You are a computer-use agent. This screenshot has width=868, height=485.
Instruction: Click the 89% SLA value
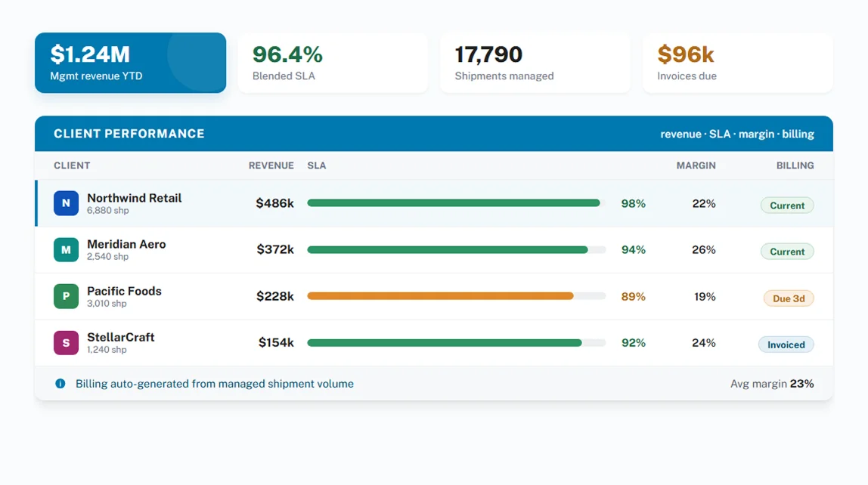click(x=634, y=297)
